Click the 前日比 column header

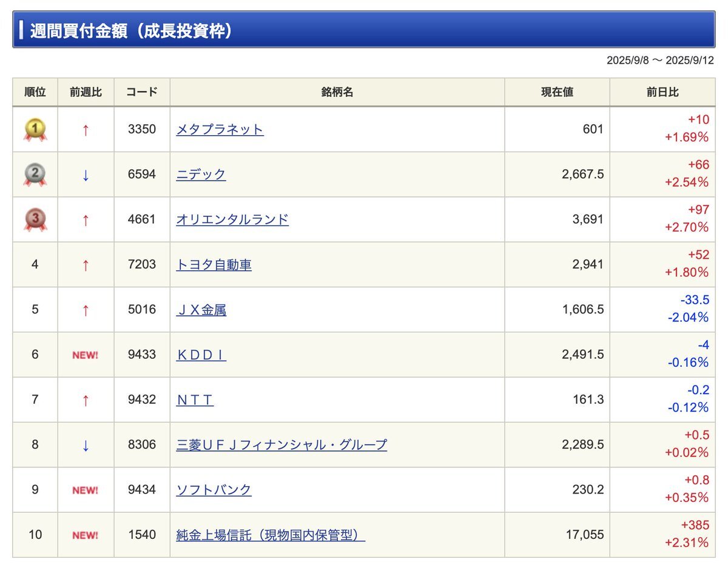[662, 92]
